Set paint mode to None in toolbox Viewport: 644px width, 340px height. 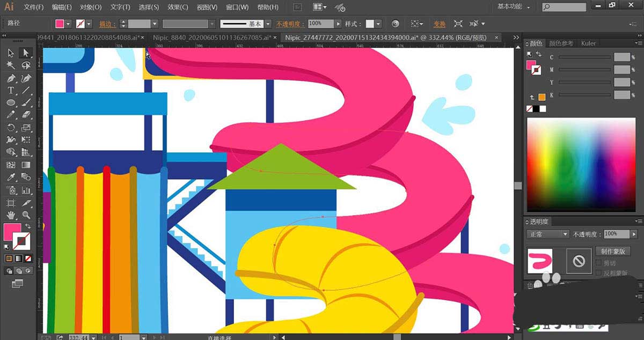(x=27, y=258)
